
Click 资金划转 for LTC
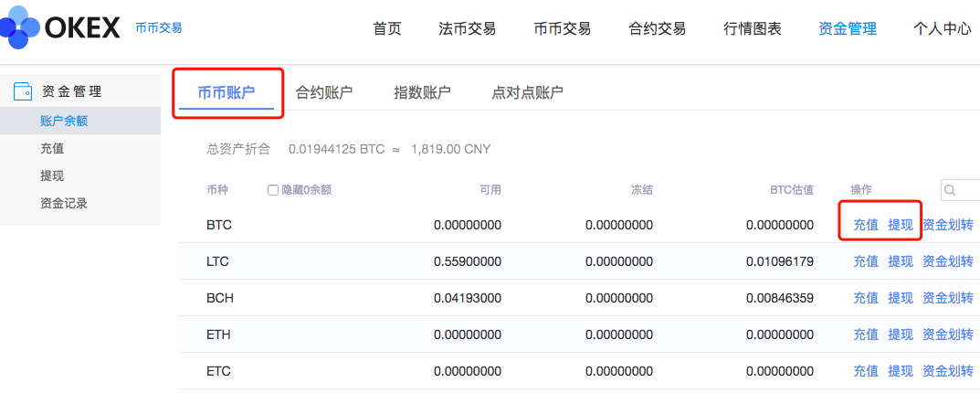tap(948, 261)
